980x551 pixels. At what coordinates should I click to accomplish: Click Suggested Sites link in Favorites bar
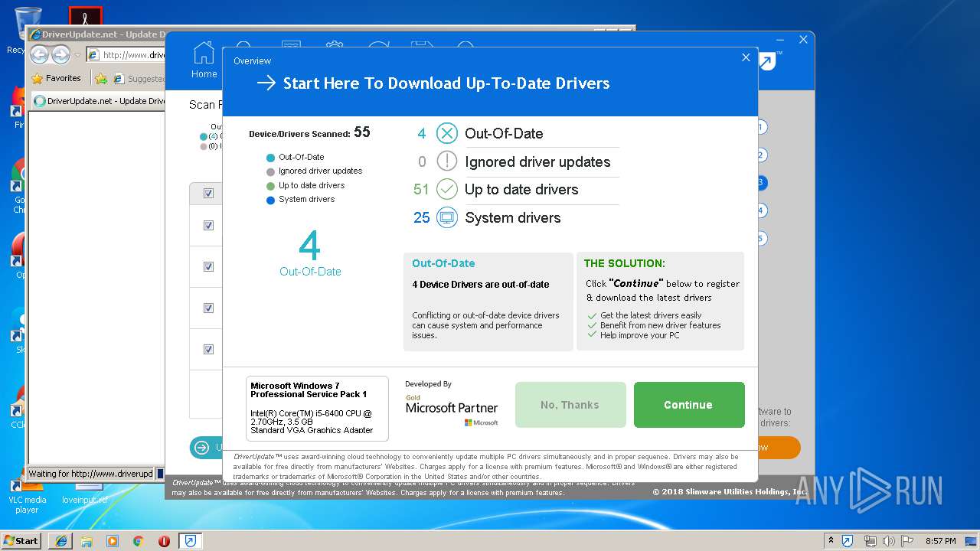(x=138, y=78)
